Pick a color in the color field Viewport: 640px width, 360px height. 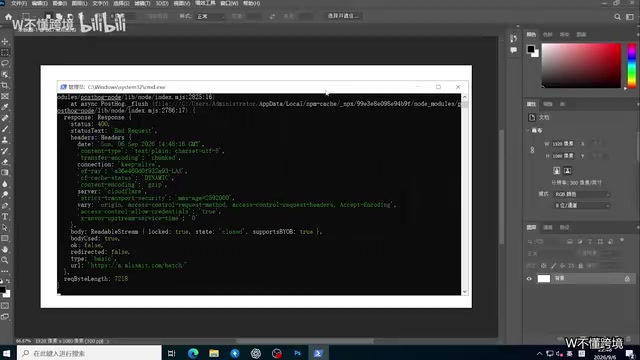pyautogui.click(x=581, y=65)
